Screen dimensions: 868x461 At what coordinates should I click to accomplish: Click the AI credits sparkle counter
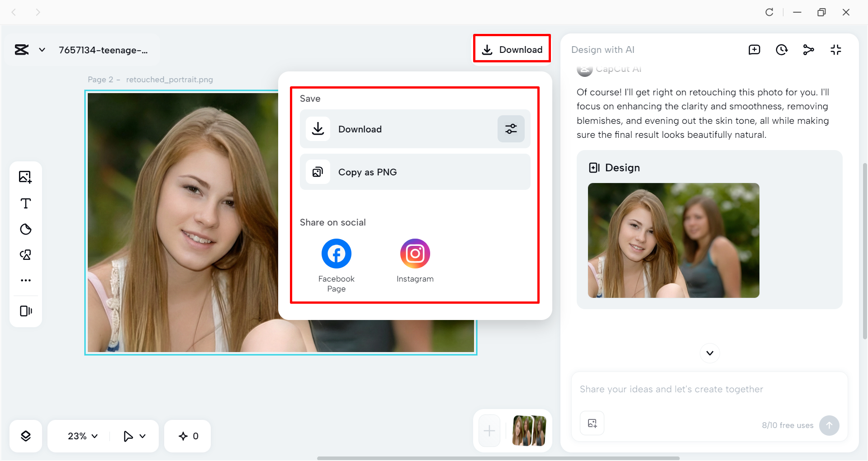tap(188, 436)
